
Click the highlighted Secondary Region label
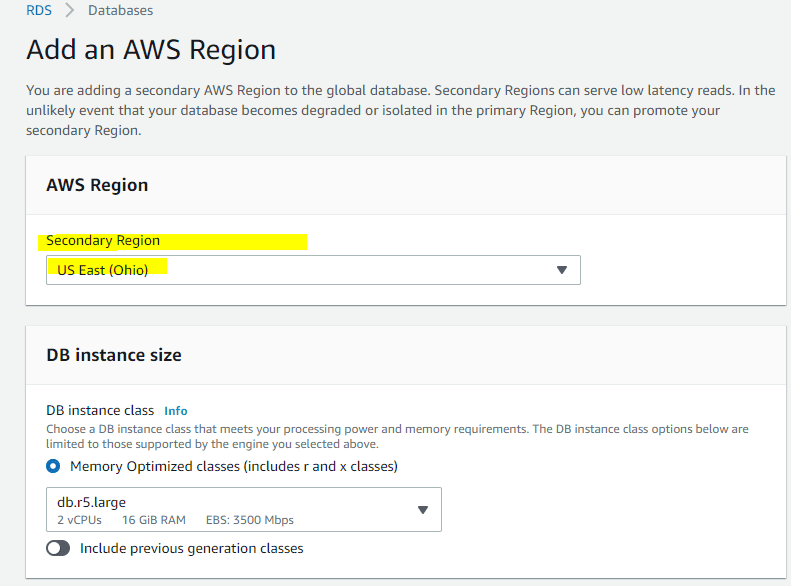pyautogui.click(x=103, y=241)
